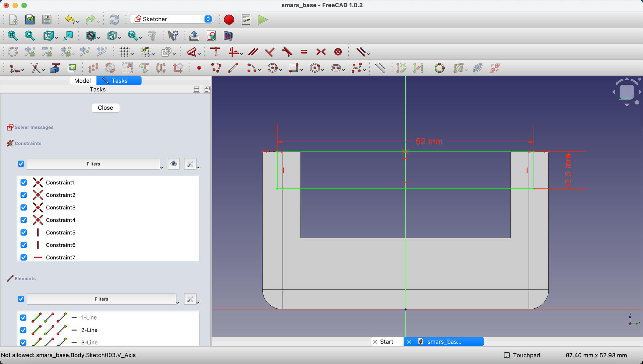
Task: Open constraints settings dropdown arrow
Action: point(198,167)
